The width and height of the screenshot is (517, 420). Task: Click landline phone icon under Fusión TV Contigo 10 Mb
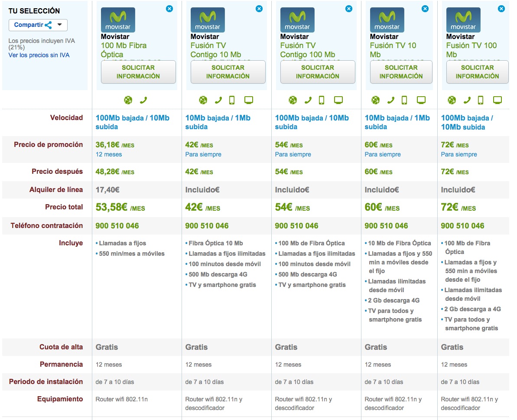click(218, 101)
